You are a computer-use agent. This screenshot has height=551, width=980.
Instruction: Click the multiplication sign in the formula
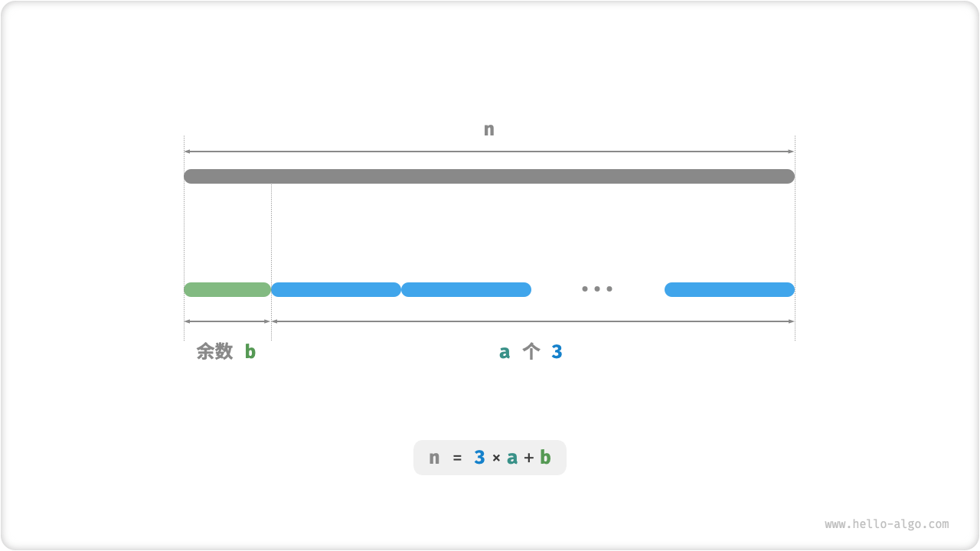click(x=496, y=458)
